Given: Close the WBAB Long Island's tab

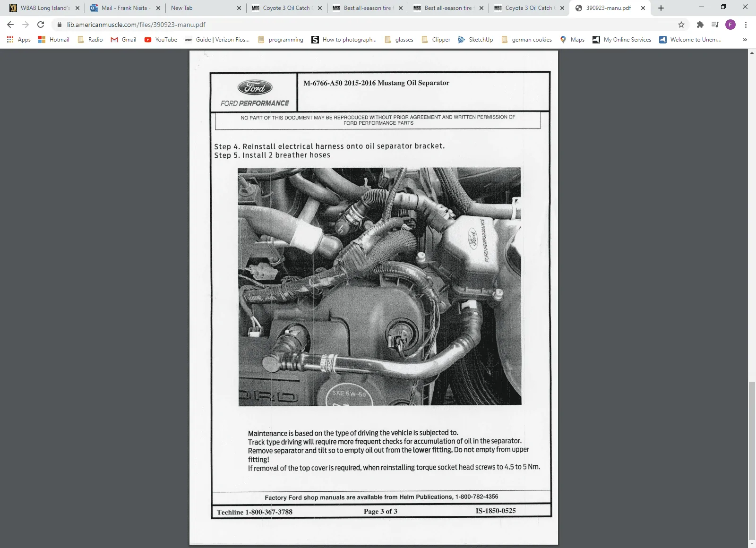Looking at the screenshot, I should (77, 8).
